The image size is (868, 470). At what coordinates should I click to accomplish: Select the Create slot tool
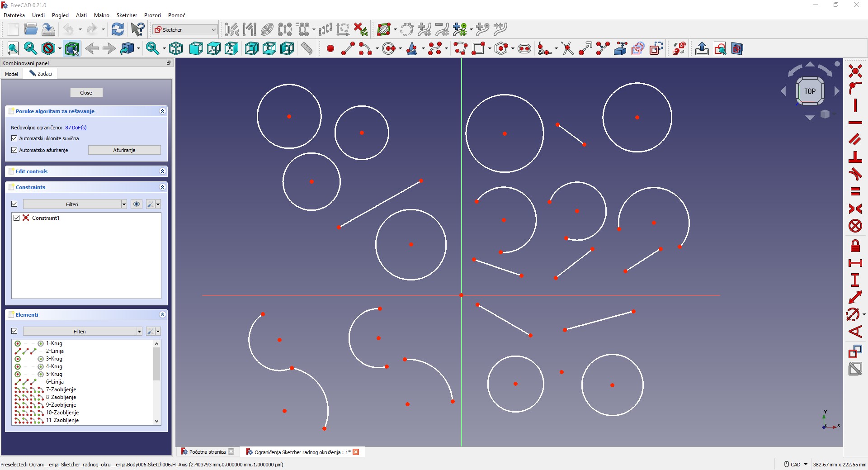coord(524,48)
